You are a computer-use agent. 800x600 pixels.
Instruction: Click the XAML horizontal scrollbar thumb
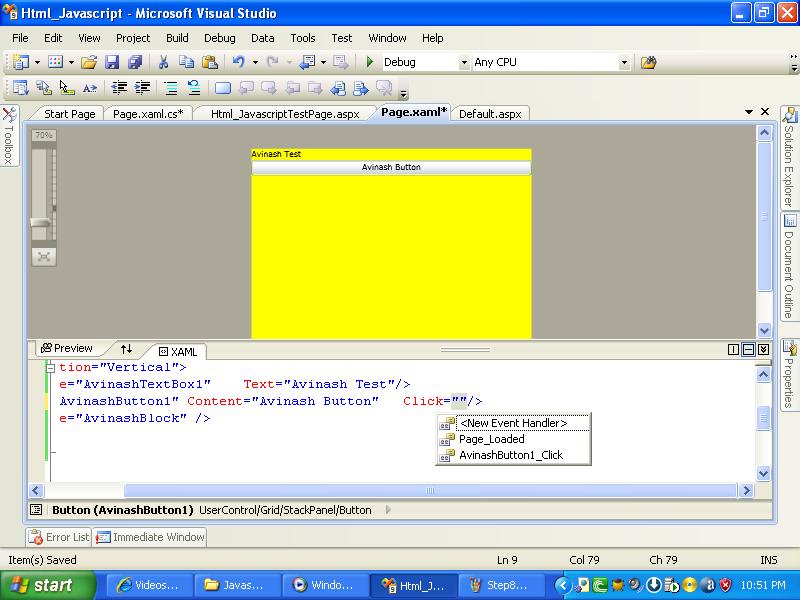(x=430, y=490)
